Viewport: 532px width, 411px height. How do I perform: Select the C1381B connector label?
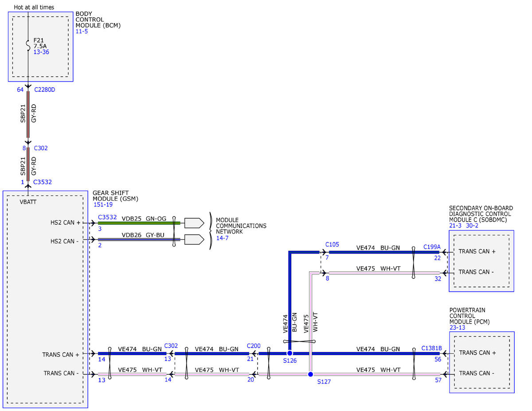pyautogui.click(x=431, y=348)
